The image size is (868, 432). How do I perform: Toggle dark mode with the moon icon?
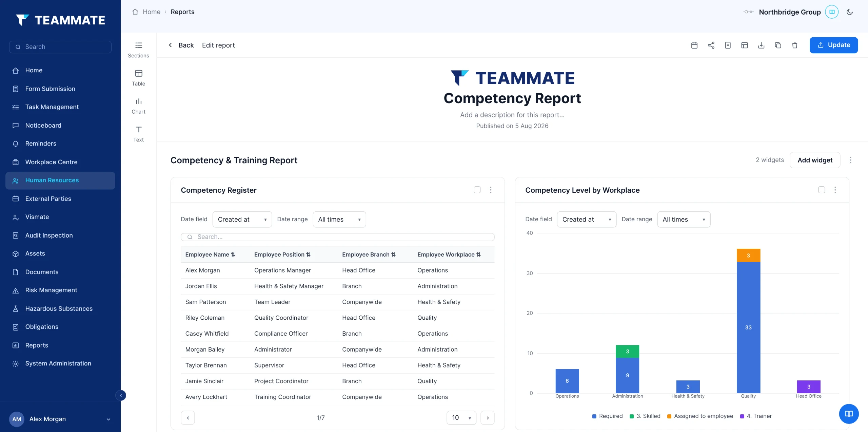(x=850, y=12)
